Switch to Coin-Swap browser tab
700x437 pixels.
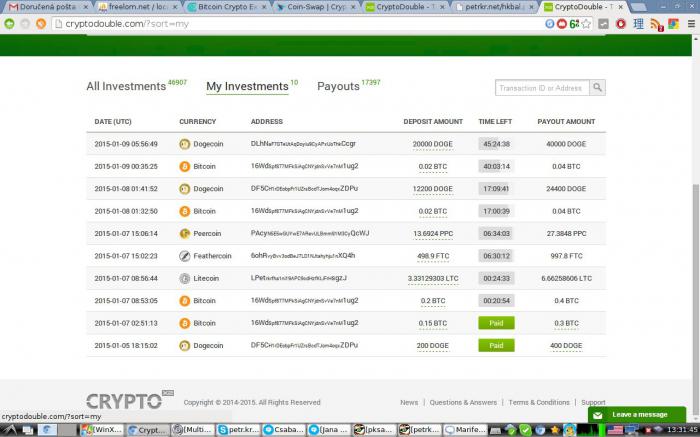click(317, 7)
